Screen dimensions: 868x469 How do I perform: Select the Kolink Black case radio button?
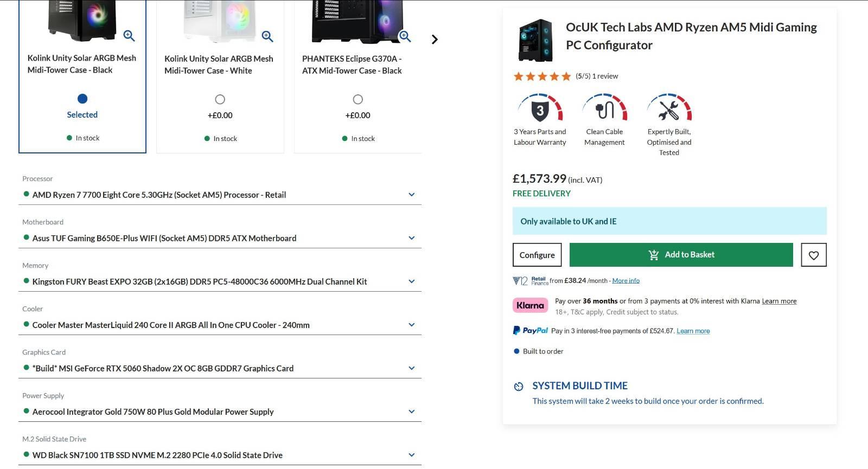pos(82,99)
